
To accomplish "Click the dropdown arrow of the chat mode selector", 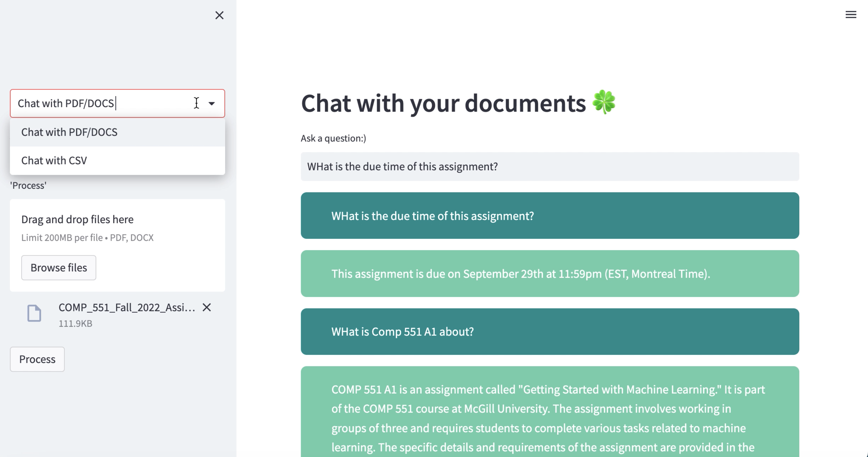I will tap(212, 103).
